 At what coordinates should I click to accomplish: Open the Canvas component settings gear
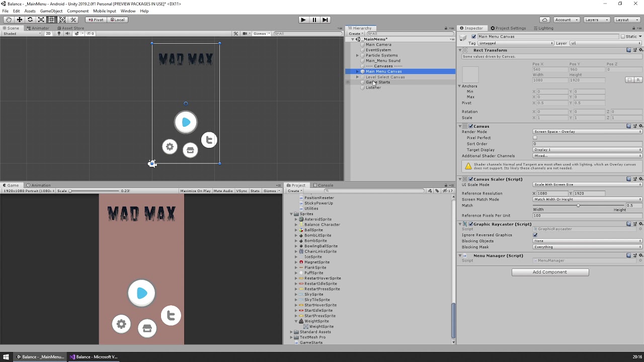coord(640,126)
